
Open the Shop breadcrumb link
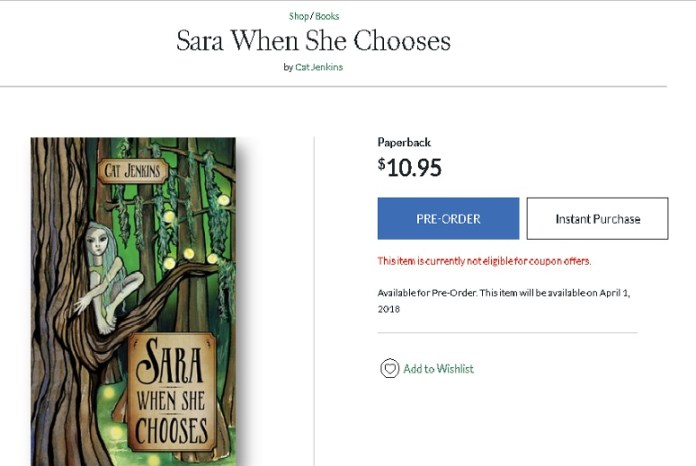click(298, 16)
